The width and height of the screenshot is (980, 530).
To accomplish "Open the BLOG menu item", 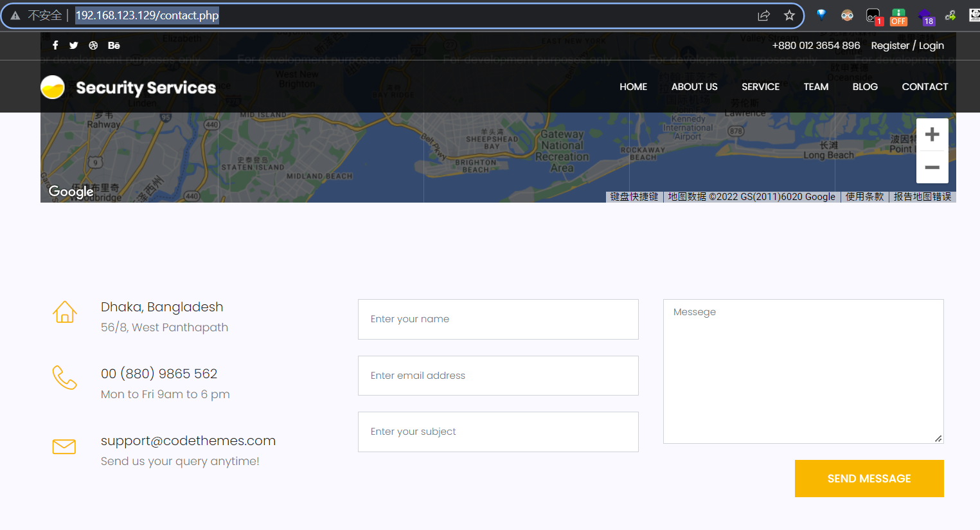I will (x=865, y=87).
